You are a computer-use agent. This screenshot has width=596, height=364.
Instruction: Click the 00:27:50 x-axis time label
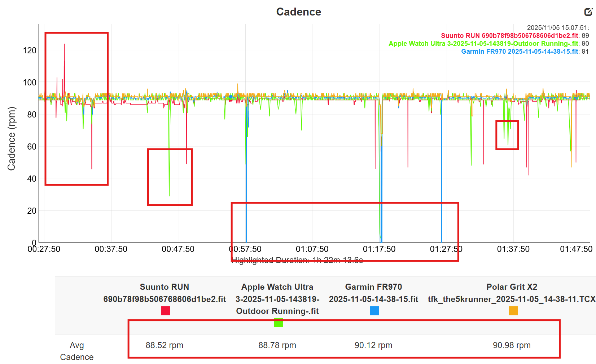tap(44, 249)
